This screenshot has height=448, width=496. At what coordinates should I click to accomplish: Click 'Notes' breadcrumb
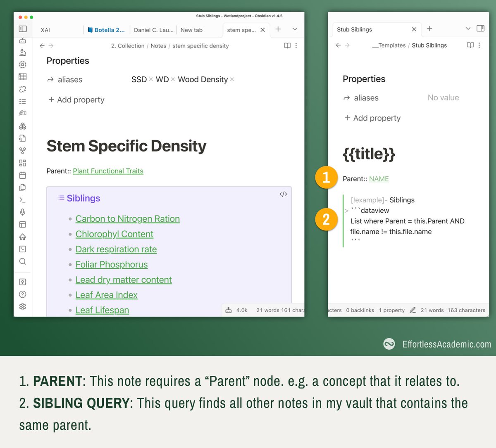[158, 46]
